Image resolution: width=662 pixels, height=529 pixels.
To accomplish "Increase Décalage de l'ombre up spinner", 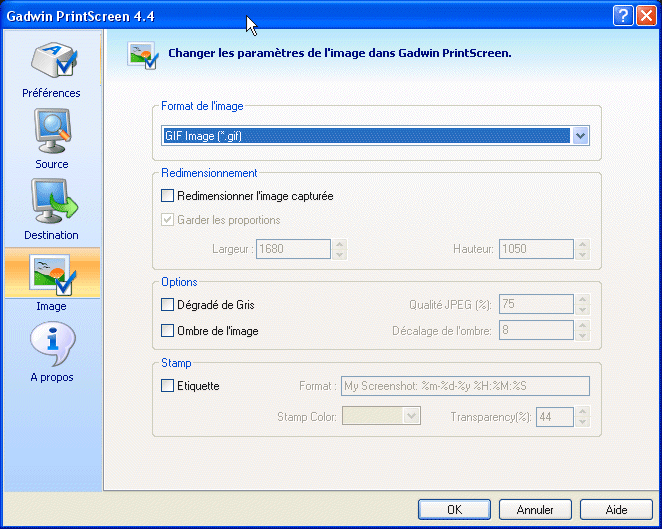I will 583,326.
